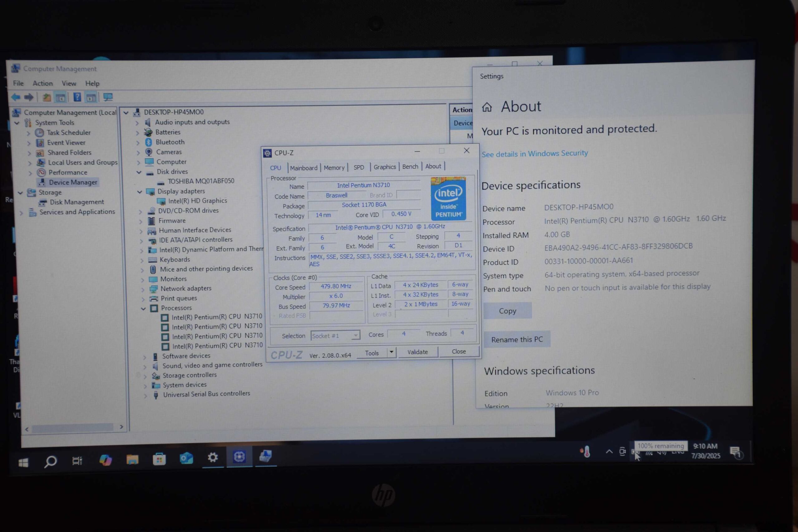This screenshot has height=532, width=798.
Task: Switch to Memory tab in CPU-Z
Action: (334, 168)
